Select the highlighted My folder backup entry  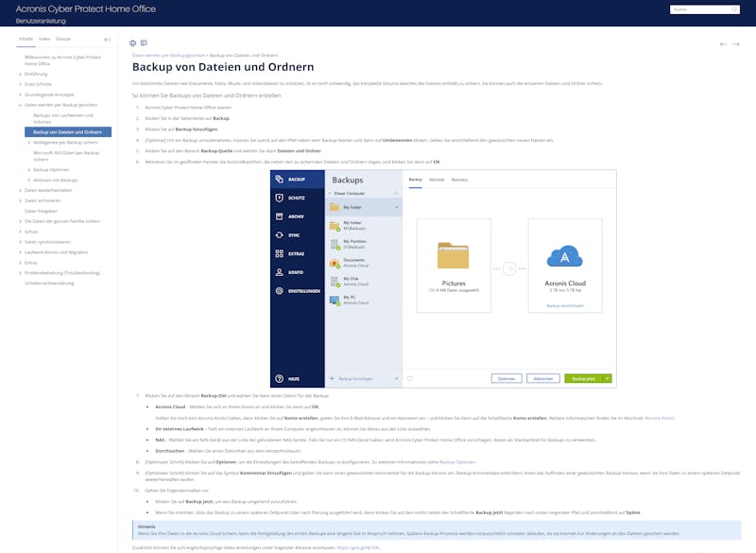(364, 207)
